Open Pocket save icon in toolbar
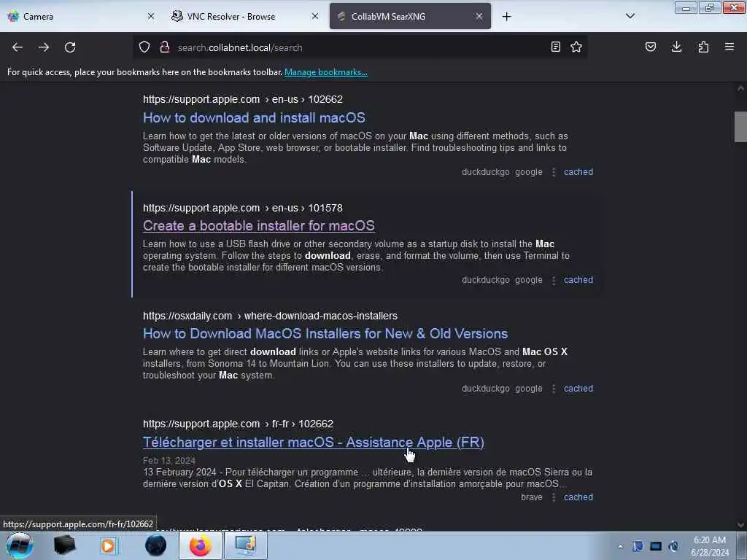Image resolution: width=747 pixels, height=560 pixels. coord(650,47)
